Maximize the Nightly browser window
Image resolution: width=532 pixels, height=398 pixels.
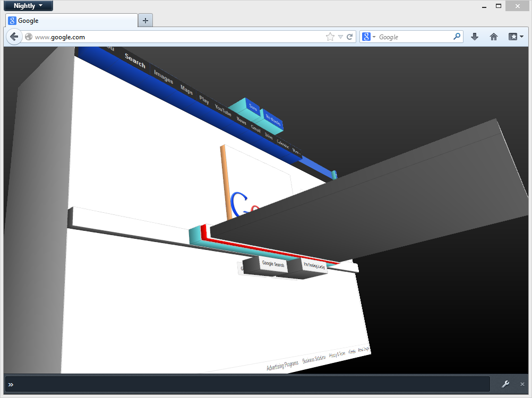(499, 6)
